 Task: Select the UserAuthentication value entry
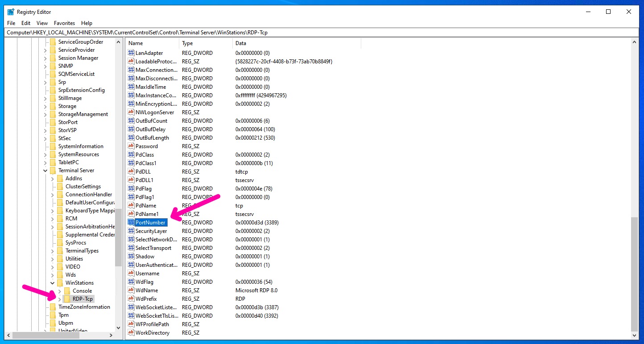tap(156, 265)
